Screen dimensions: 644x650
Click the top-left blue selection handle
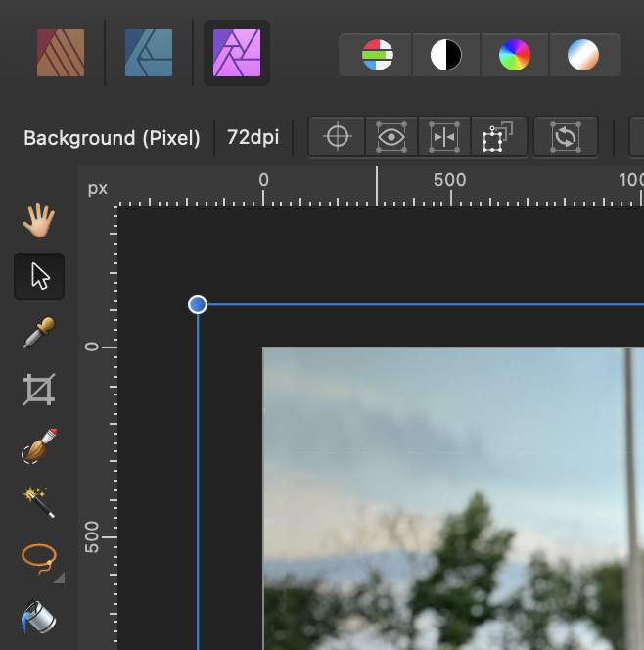[x=198, y=304]
